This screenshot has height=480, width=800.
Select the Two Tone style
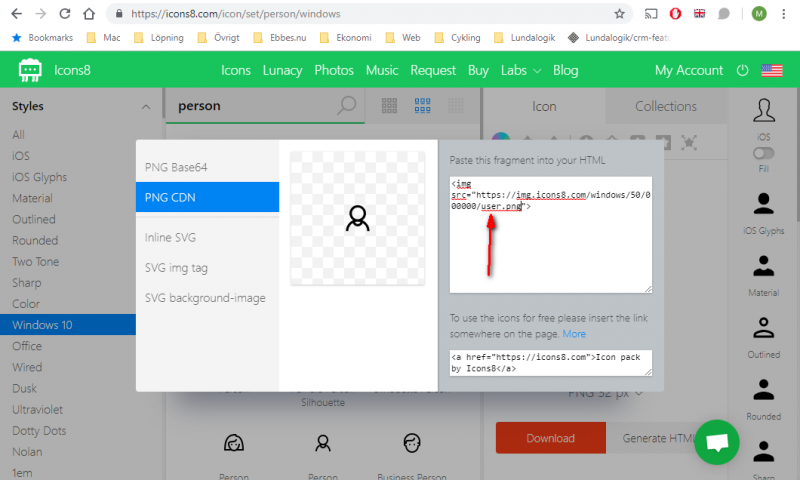(x=35, y=261)
